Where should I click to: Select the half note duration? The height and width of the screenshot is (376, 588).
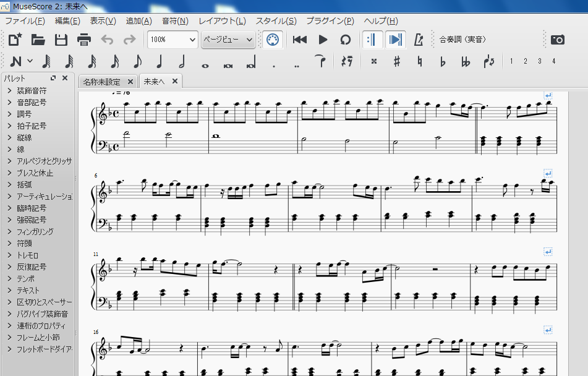pos(182,61)
